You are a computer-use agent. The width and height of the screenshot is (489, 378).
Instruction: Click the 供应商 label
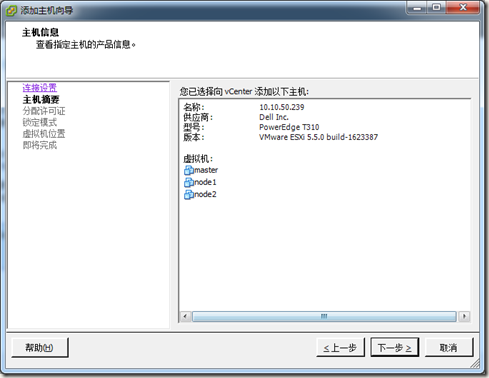(198, 117)
